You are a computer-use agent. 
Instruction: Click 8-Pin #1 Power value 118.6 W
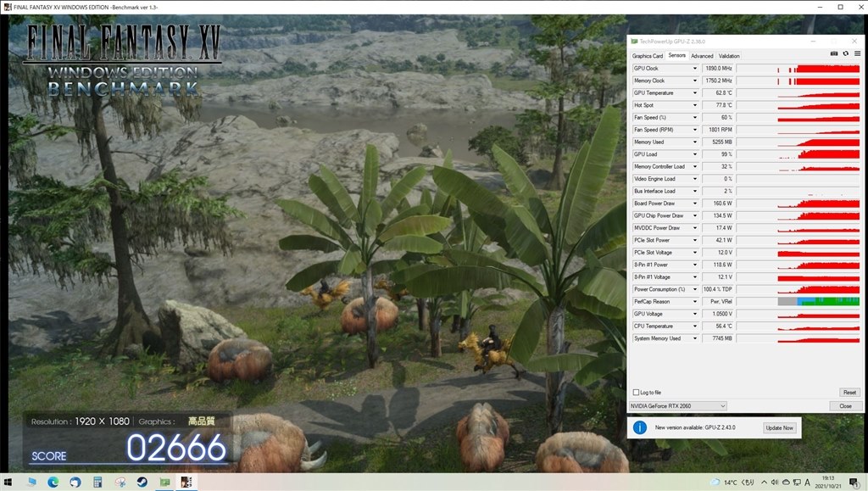718,265
